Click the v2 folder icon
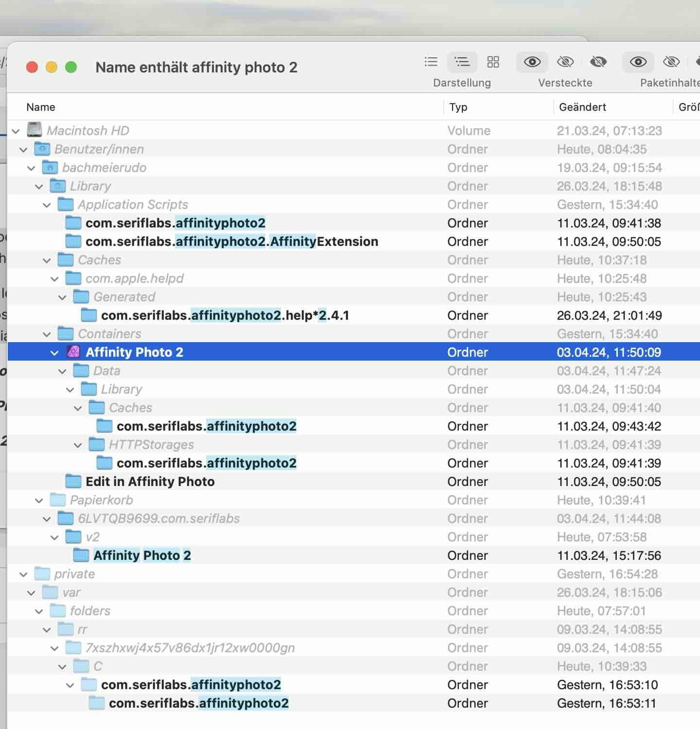The height and width of the screenshot is (729, 700). [x=73, y=537]
